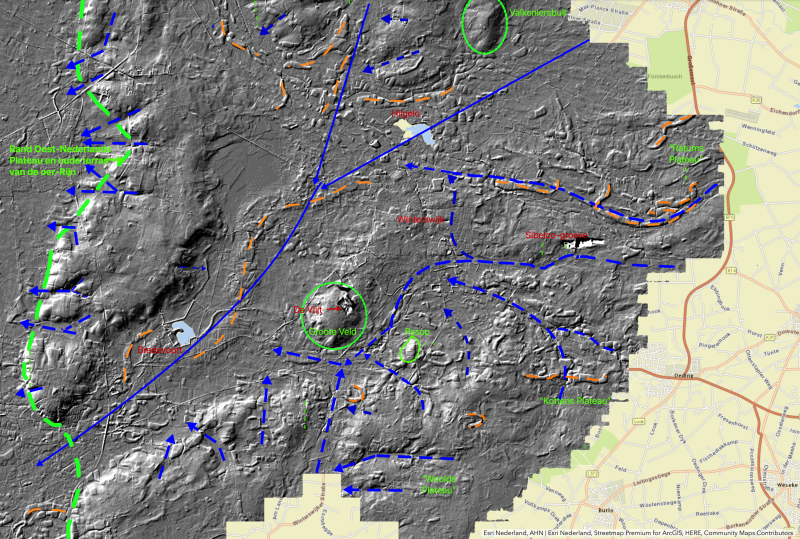
Task: Click the red 'Winterswijk' town label
Action: [420, 219]
